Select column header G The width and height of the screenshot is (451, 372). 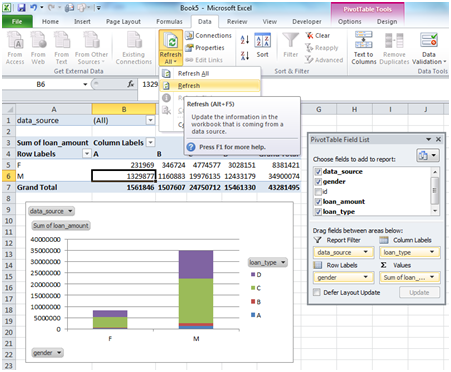pyautogui.click(x=319, y=109)
